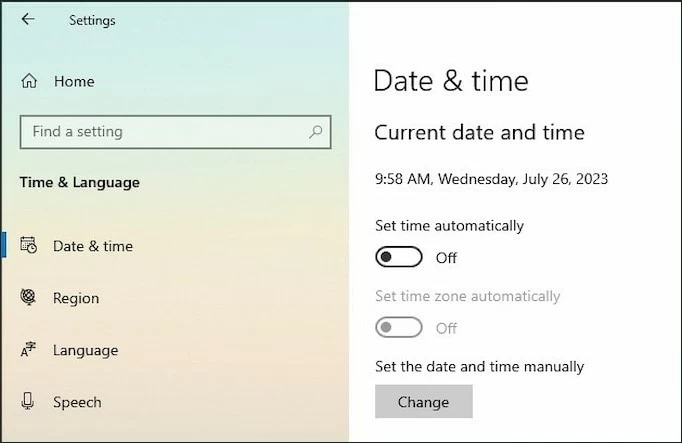Click the Speech microphone icon
Image resolution: width=682 pixels, height=443 pixels.
pos(29,402)
